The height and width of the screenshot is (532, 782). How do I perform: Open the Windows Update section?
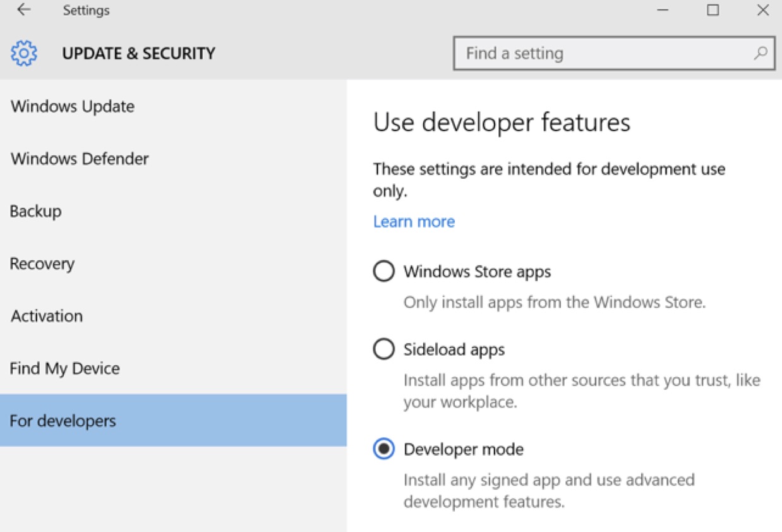coord(173,106)
